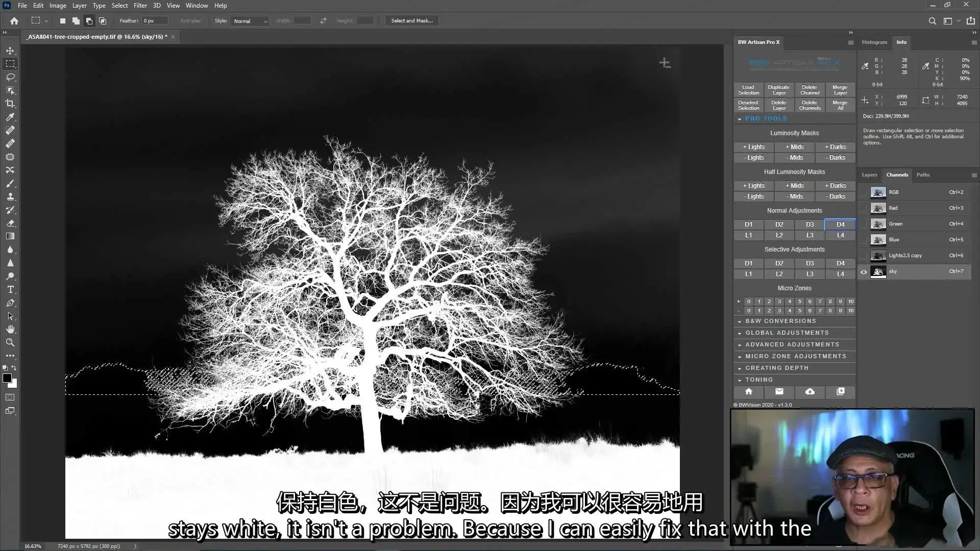Select the Clone Stamp tool

10,196
